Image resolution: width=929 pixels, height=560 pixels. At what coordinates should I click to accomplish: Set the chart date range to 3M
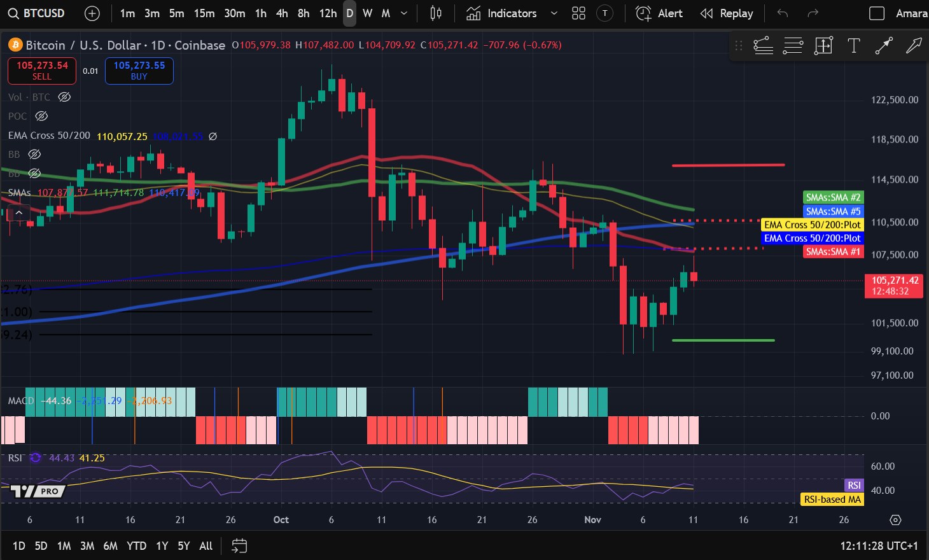pyautogui.click(x=87, y=546)
